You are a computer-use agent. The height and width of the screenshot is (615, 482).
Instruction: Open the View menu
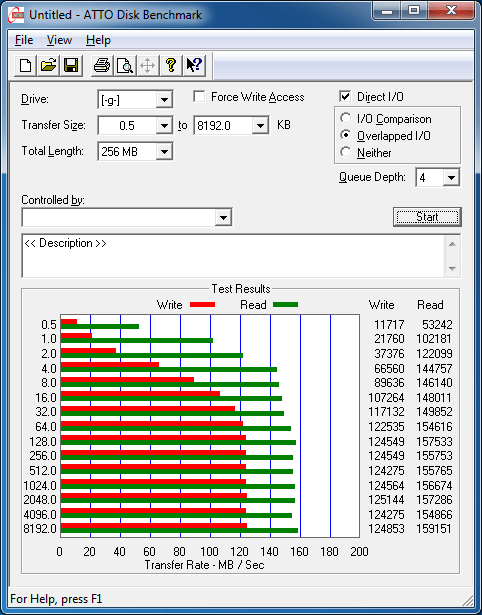pyautogui.click(x=59, y=40)
